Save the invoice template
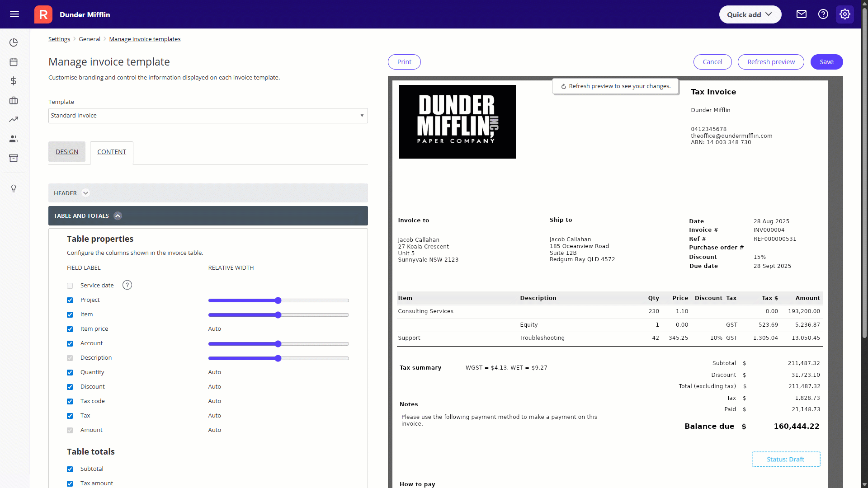 click(826, 62)
